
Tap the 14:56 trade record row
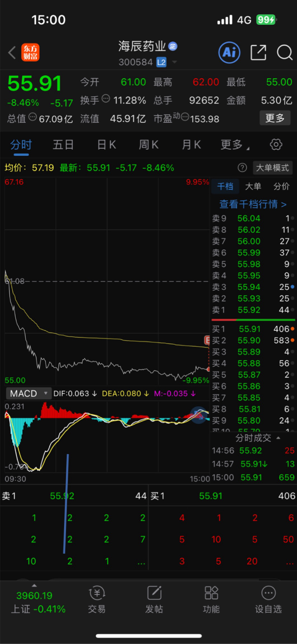click(x=253, y=450)
